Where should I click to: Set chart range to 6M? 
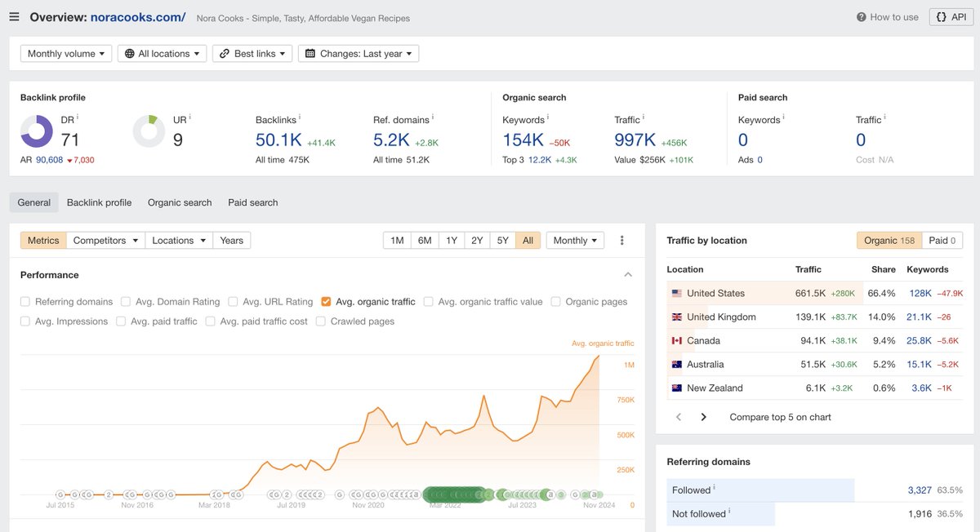click(x=425, y=241)
